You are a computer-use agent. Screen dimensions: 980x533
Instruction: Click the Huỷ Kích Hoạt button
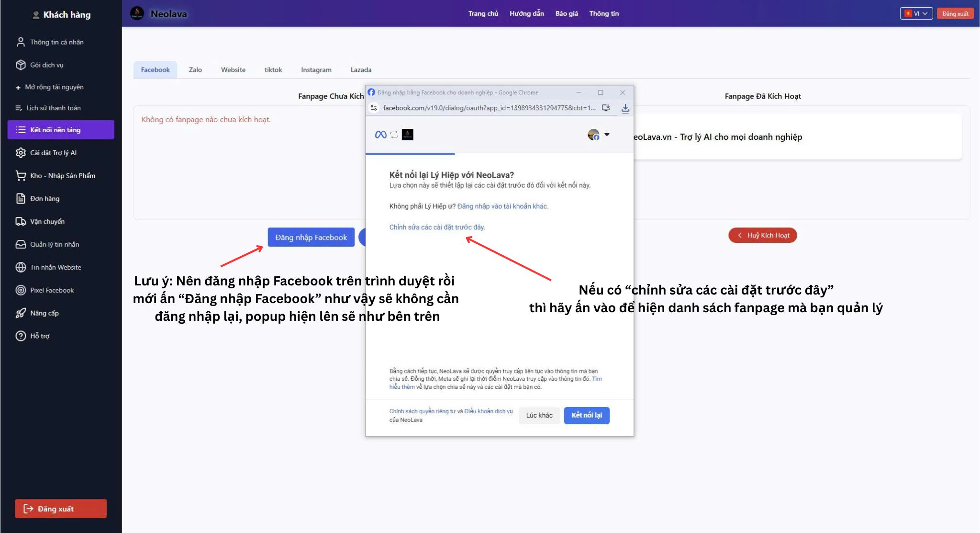click(763, 235)
